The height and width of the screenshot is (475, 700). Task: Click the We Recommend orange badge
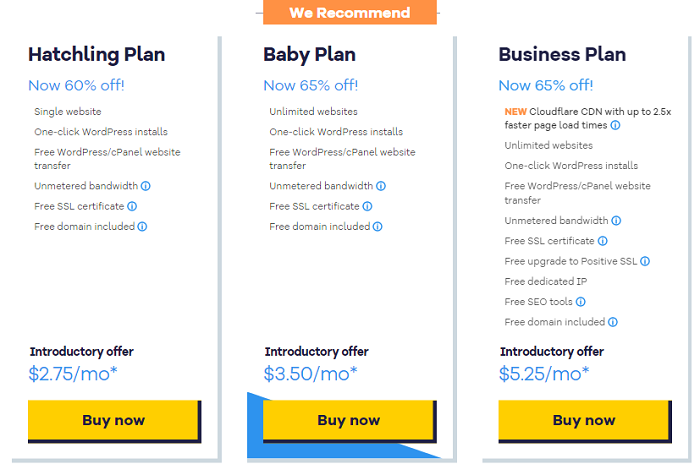tap(350, 12)
